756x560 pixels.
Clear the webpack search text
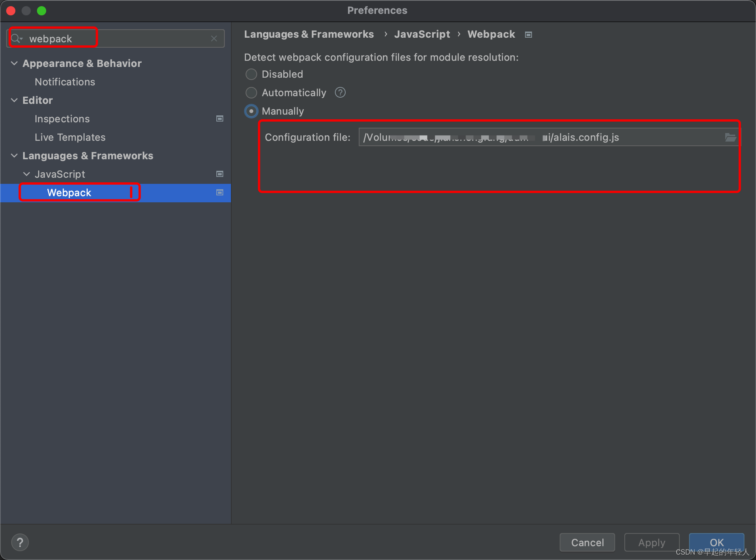214,38
